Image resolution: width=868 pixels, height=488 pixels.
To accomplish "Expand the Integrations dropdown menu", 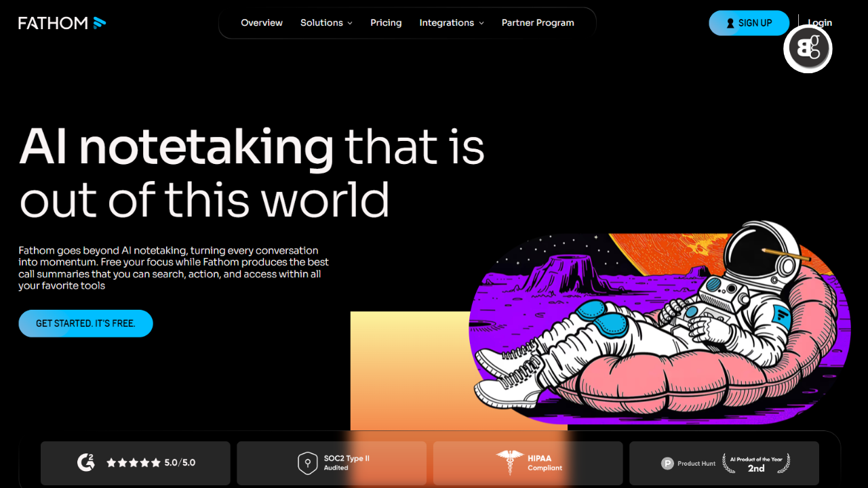I will (446, 23).
